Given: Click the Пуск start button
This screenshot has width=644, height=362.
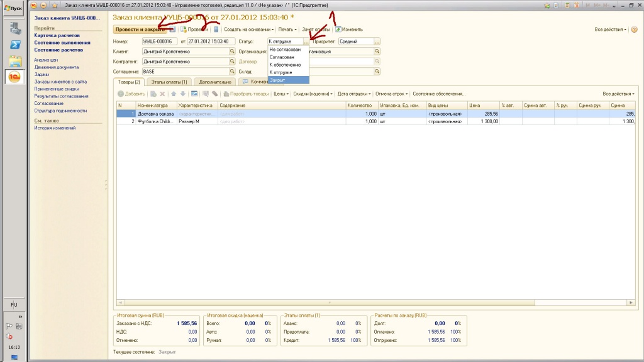Looking at the screenshot, I should [13, 8].
